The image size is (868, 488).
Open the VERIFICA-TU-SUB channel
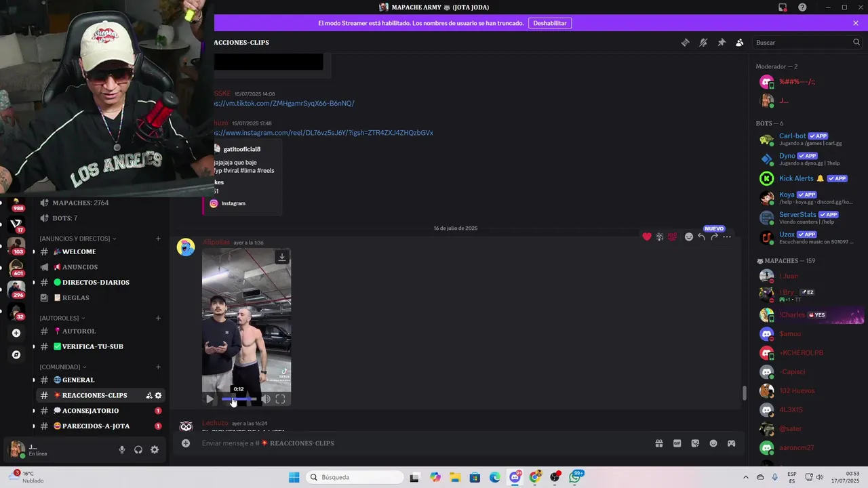[100, 346]
